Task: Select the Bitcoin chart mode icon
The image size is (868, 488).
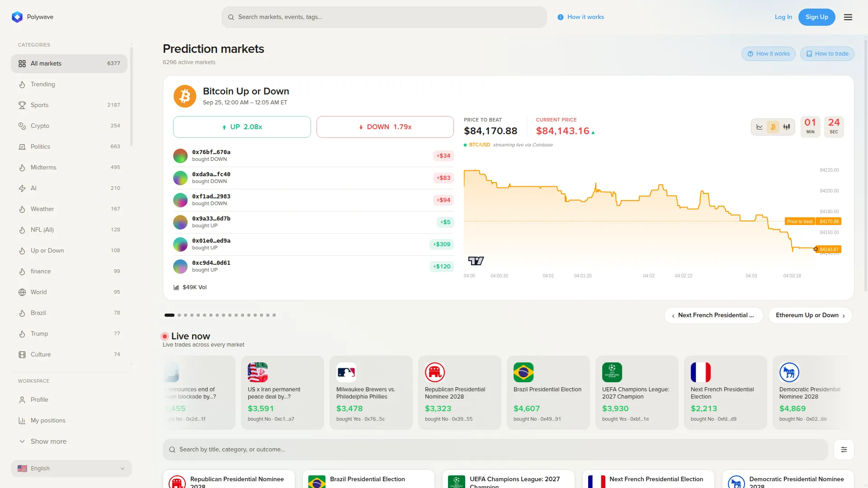Action: coord(773,127)
